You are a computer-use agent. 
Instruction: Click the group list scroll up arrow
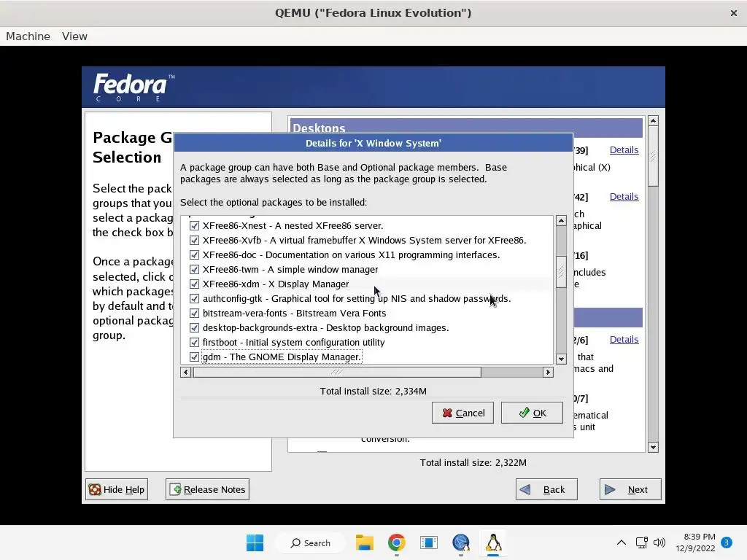pyautogui.click(x=653, y=121)
